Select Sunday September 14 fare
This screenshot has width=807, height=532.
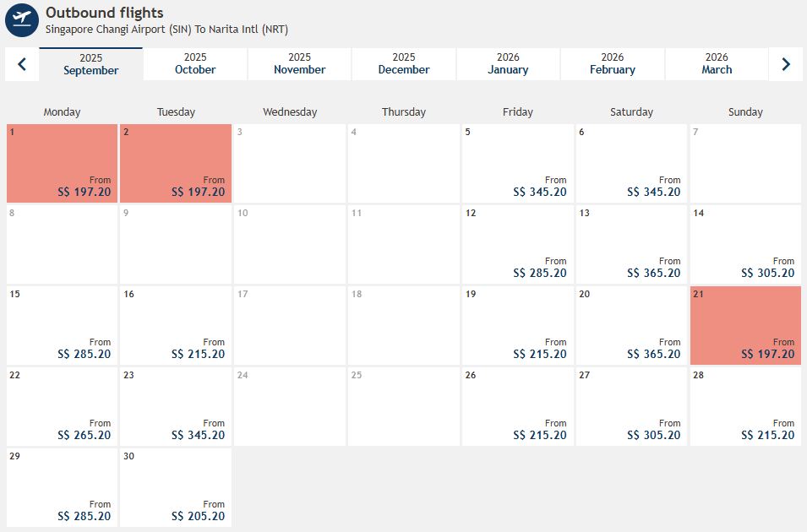pos(745,245)
